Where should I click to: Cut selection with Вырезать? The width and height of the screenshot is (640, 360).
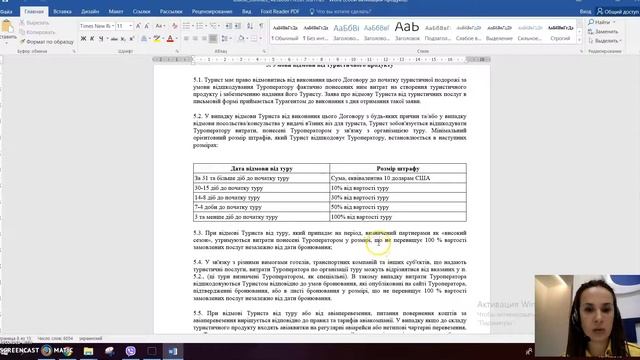34,23
